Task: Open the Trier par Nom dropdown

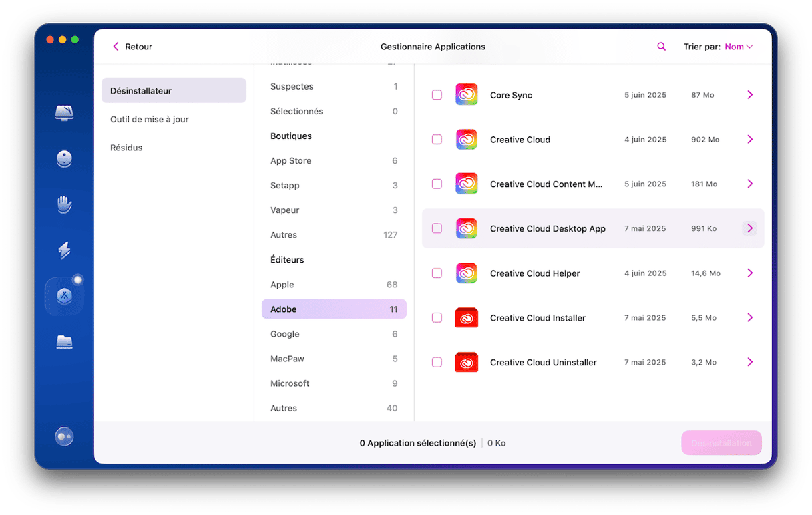Action: [739, 47]
